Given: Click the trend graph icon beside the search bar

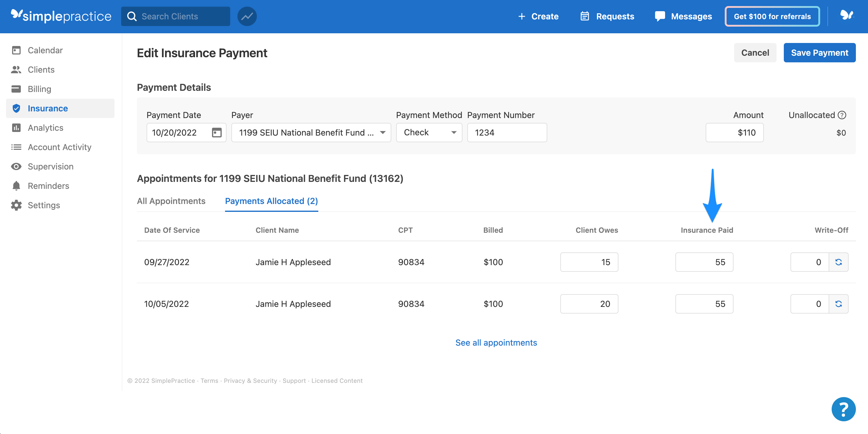Looking at the screenshot, I should (247, 16).
